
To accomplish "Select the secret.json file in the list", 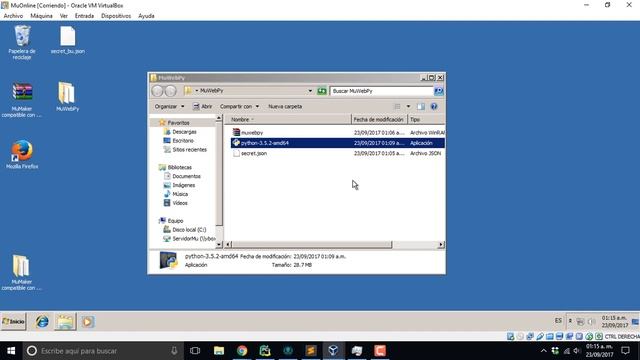I will (x=338, y=153).
